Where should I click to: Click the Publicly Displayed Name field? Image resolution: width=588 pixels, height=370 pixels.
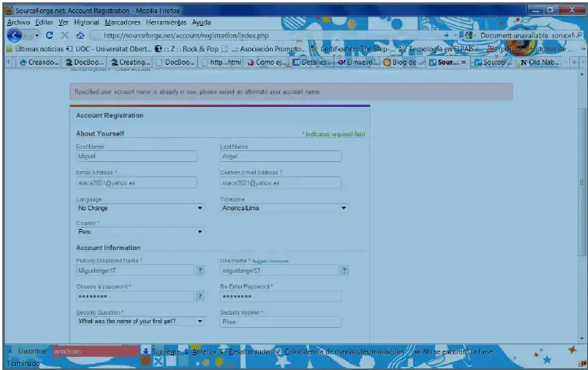click(x=135, y=270)
